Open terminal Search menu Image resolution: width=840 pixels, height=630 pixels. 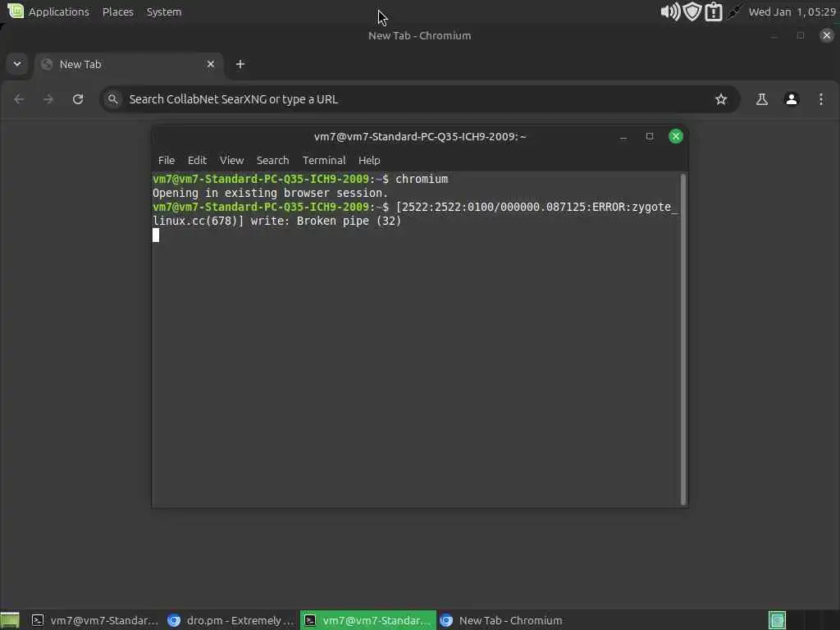(272, 160)
